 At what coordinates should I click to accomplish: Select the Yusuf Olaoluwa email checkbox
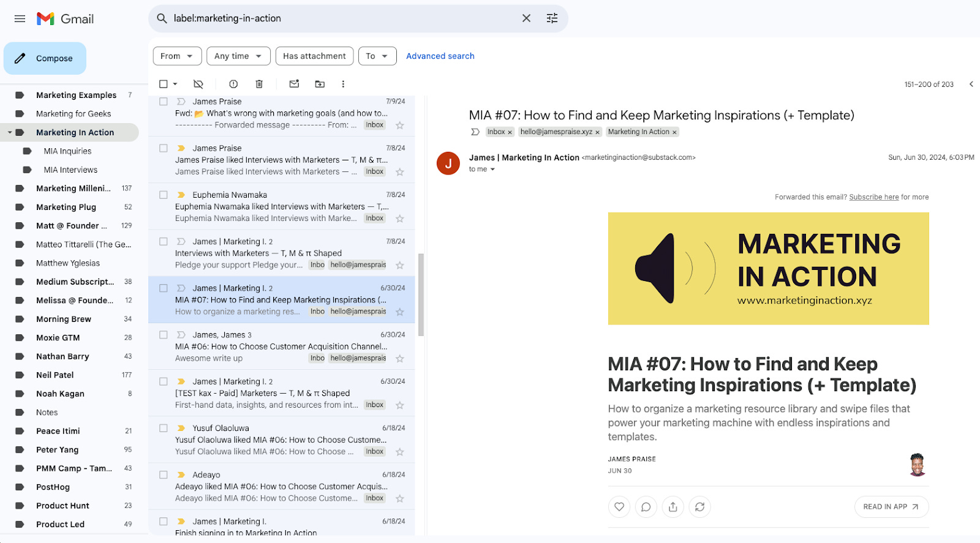pyautogui.click(x=164, y=428)
